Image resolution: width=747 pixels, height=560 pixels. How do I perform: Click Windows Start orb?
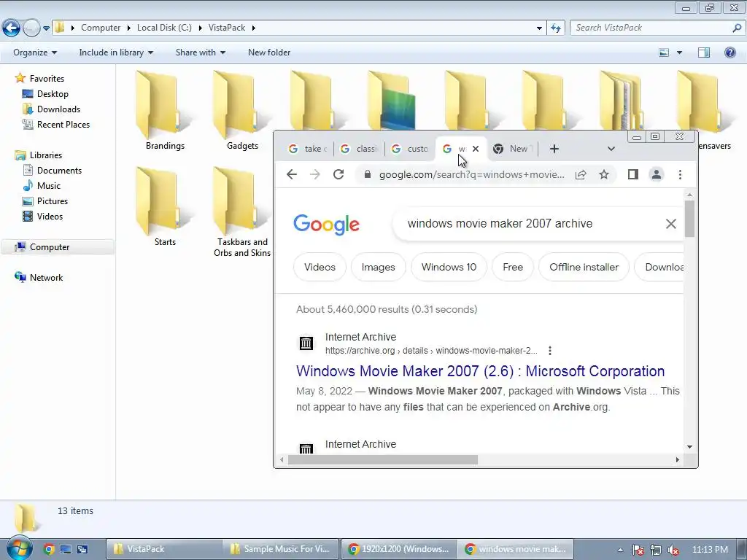[19, 548]
